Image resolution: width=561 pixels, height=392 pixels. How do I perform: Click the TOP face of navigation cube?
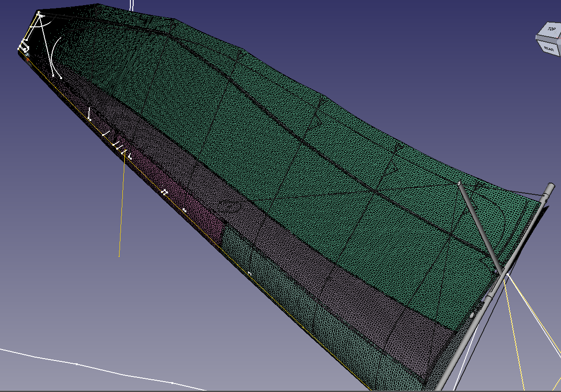click(x=551, y=31)
